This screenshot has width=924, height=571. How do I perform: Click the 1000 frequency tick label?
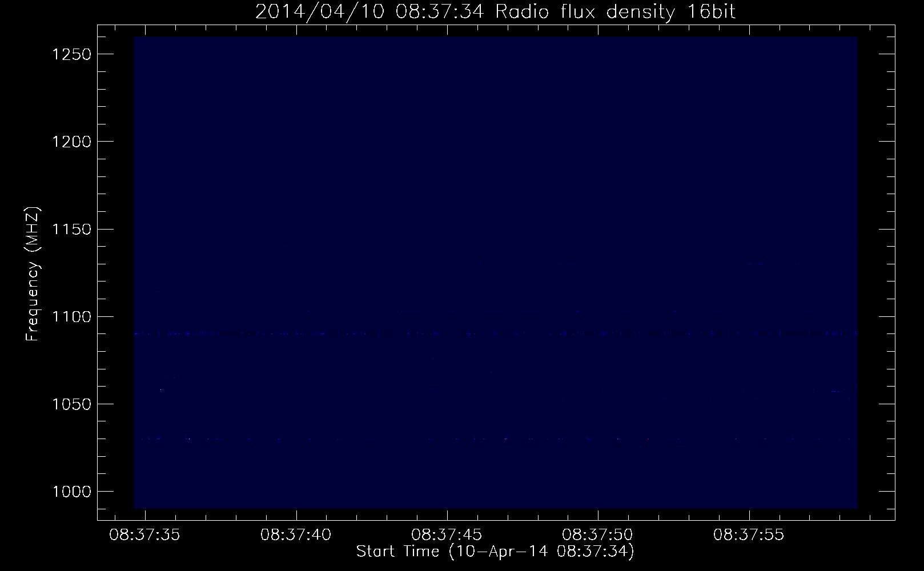point(71,492)
